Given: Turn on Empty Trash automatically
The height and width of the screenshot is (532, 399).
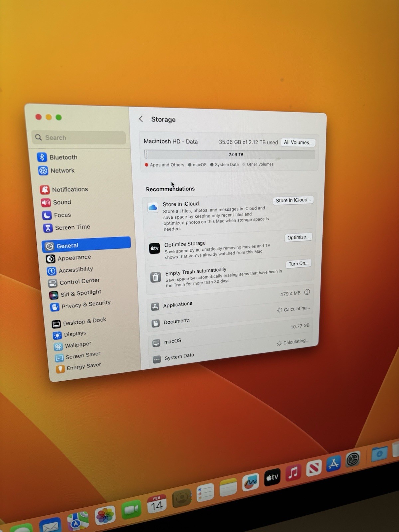Looking at the screenshot, I should 298,264.
